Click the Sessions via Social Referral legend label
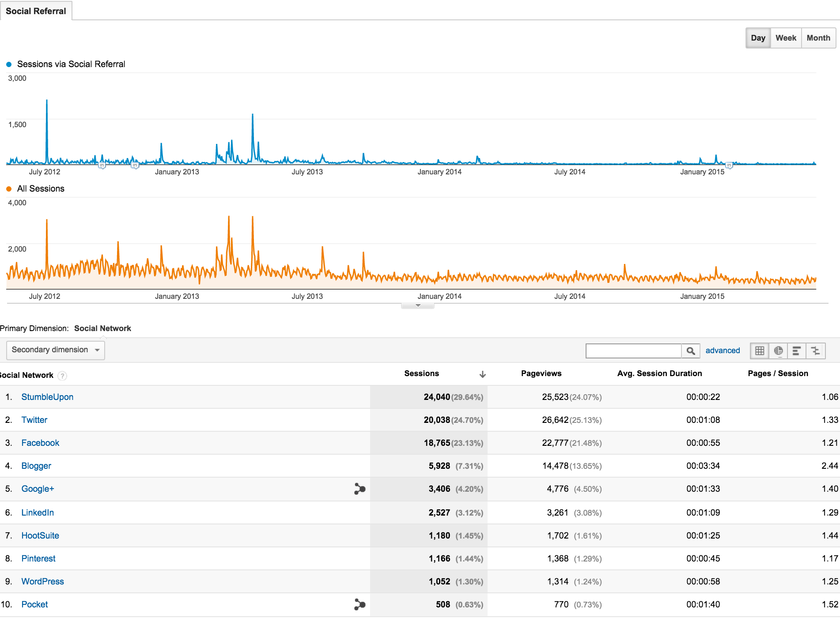The image size is (840, 618). click(x=71, y=64)
